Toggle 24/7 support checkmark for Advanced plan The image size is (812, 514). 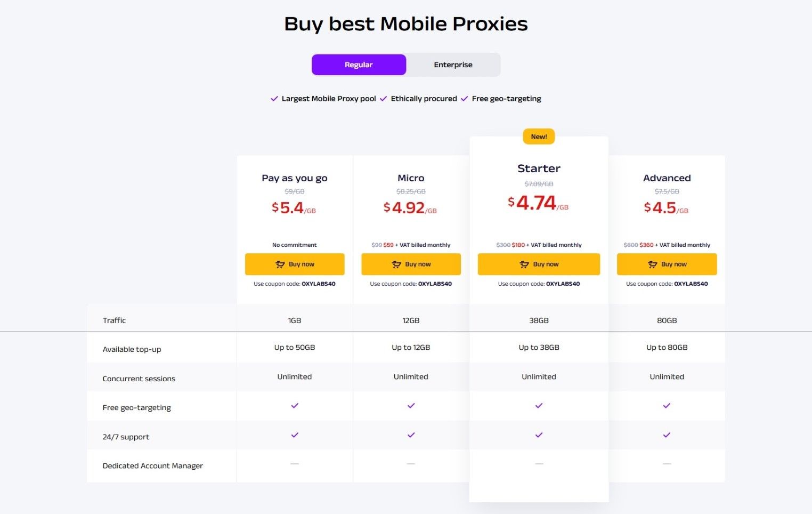(x=667, y=435)
